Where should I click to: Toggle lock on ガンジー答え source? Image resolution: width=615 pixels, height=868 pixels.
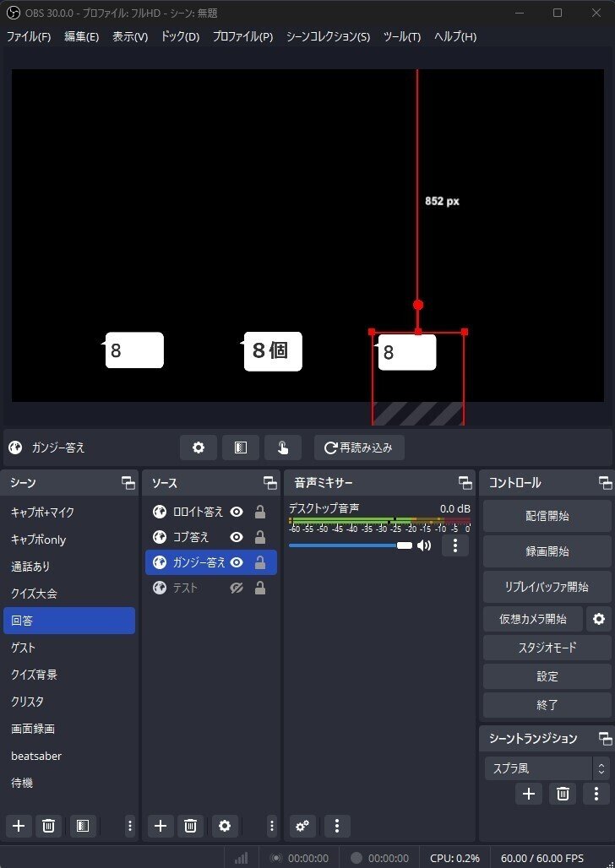click(x=259, y=562)
